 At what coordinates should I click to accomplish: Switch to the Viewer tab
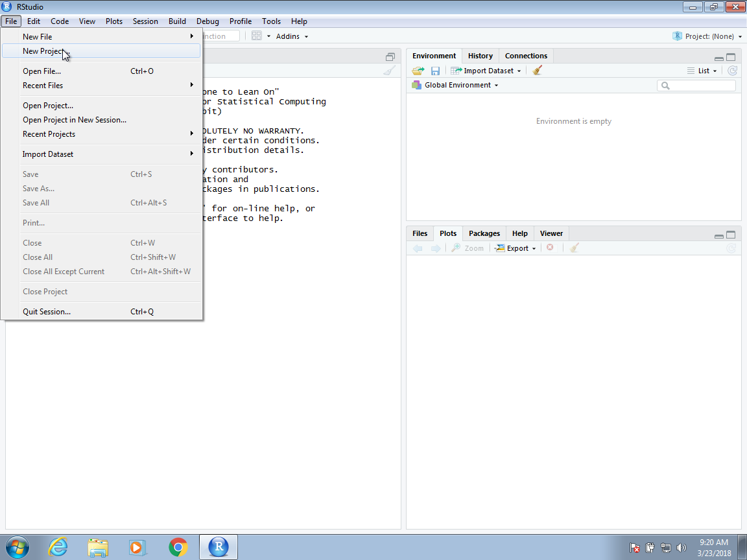coord(551,233)
